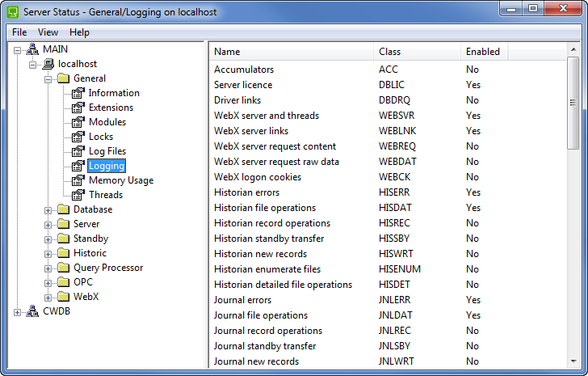Open the File menu
588x376 pixels.
coord(19,32)
